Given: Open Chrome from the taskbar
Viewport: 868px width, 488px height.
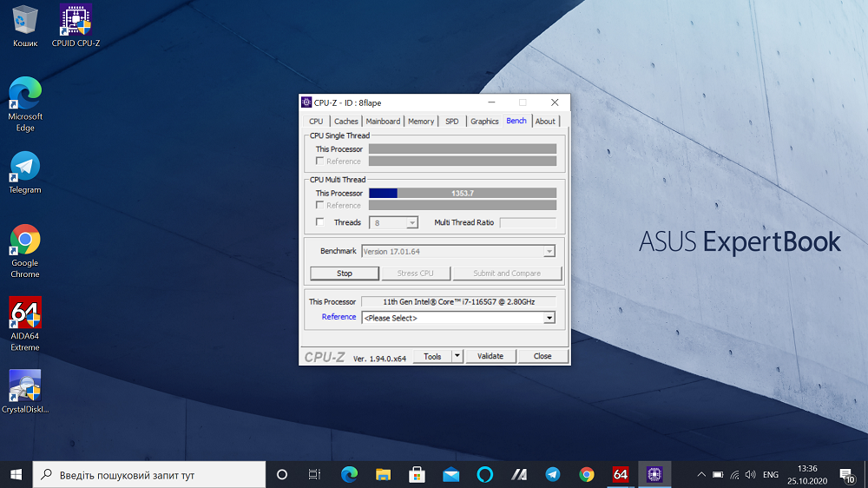Looking at the screenshot, I should coord(586,475).
